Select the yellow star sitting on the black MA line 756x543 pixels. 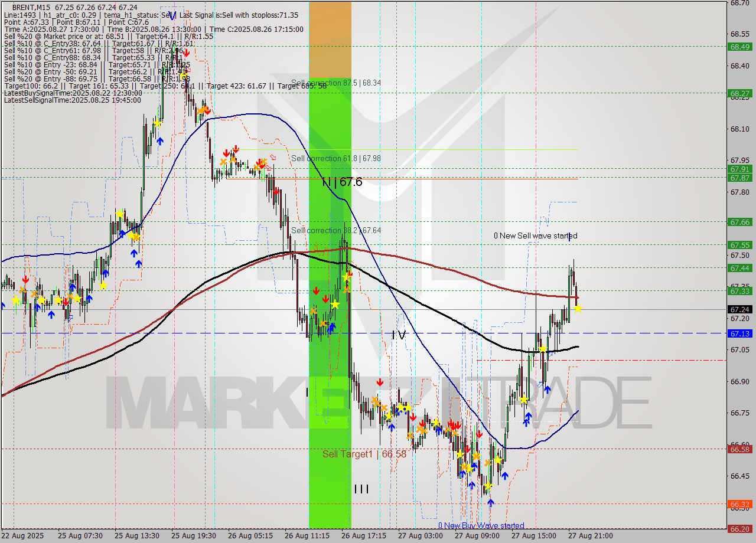(x=542, y=349)
